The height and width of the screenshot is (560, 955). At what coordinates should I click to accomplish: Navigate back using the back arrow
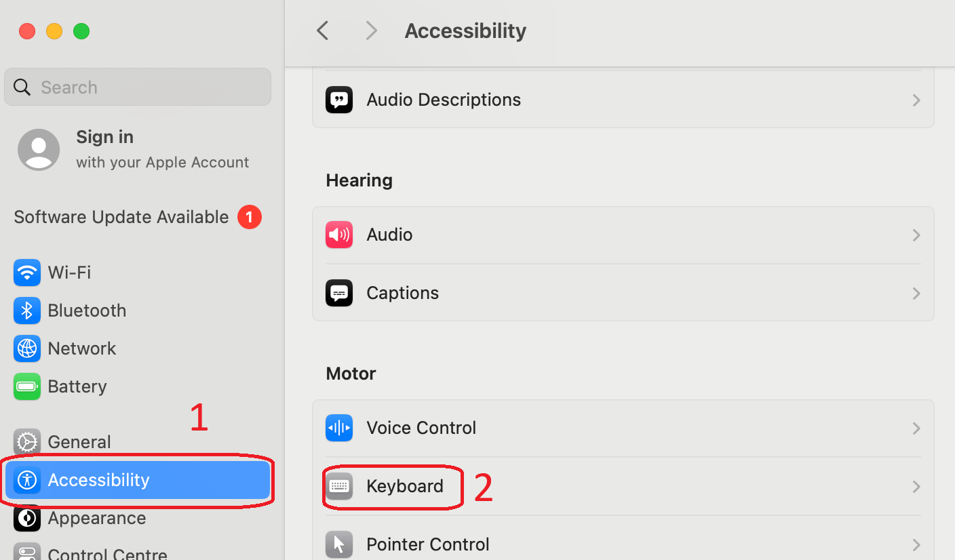(322, 31)
